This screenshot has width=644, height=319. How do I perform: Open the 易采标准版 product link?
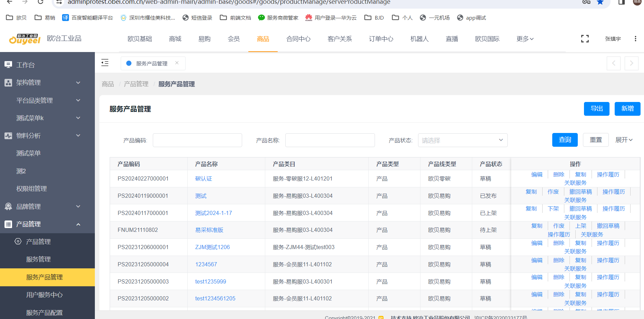[209, 230]
